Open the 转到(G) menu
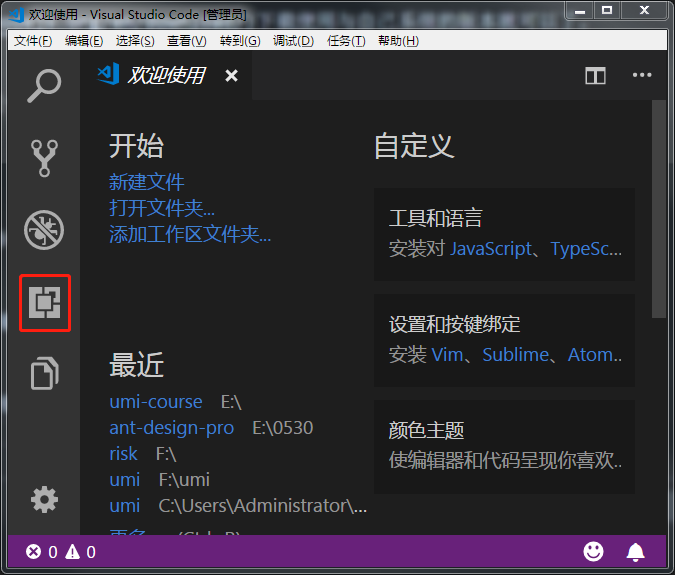Screen dimensions: 675x575 tap(240, 41)
